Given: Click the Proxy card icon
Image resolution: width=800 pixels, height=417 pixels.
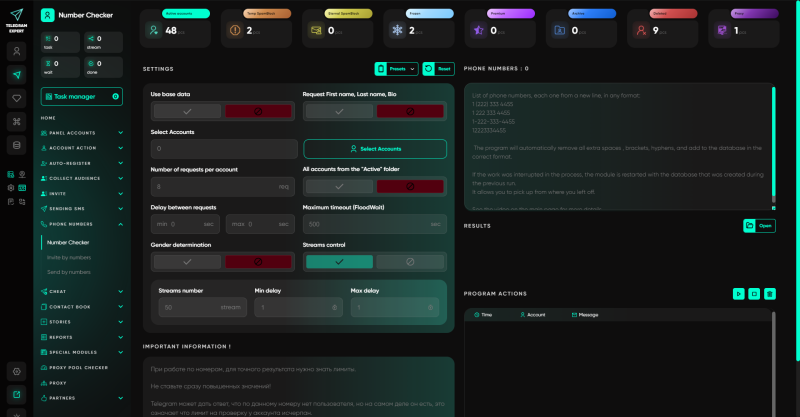Looking at the screenshot, I should pyautogui.click(x=722, y=31).
